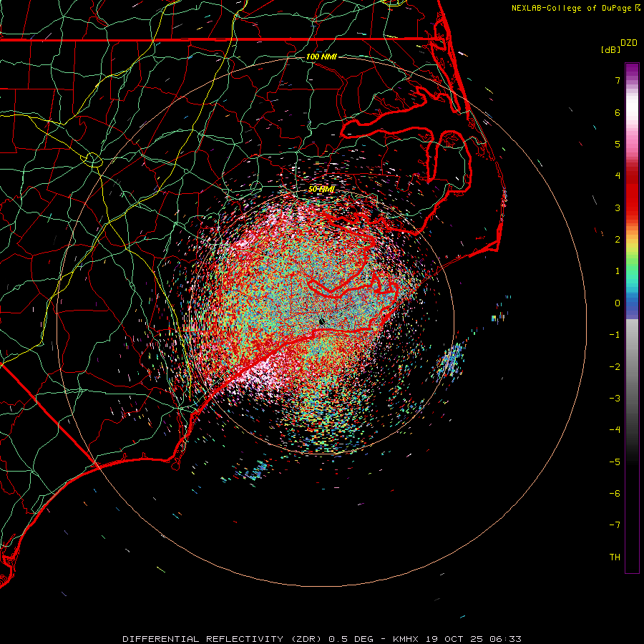Click the 50 NMI range ring label
The image size is (644, 644).
(x=321, y=189)
